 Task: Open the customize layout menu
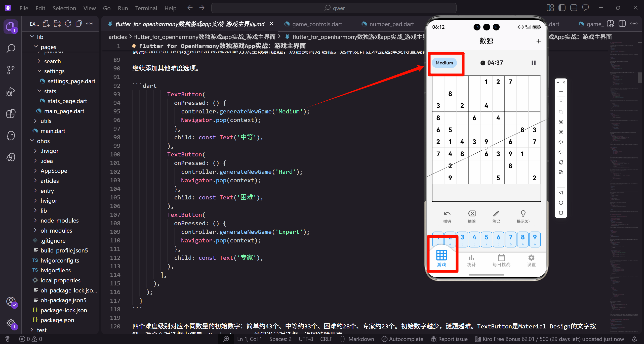pos(550,8)
